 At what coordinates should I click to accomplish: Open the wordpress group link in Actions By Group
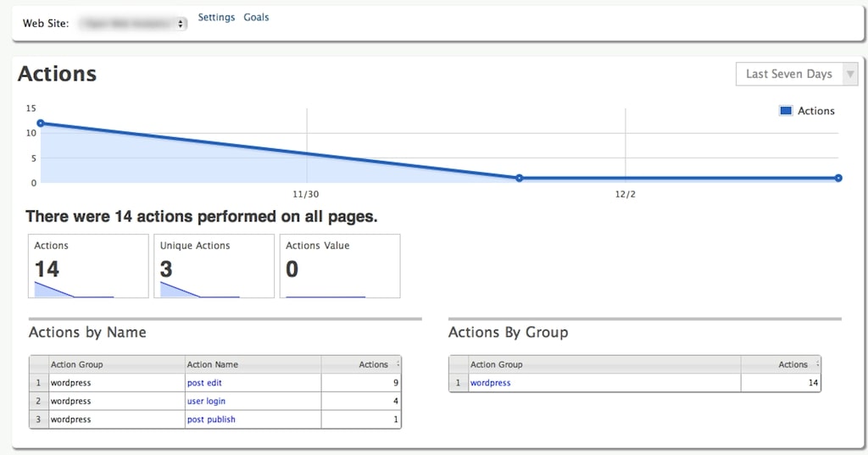[x=491, y=382]
